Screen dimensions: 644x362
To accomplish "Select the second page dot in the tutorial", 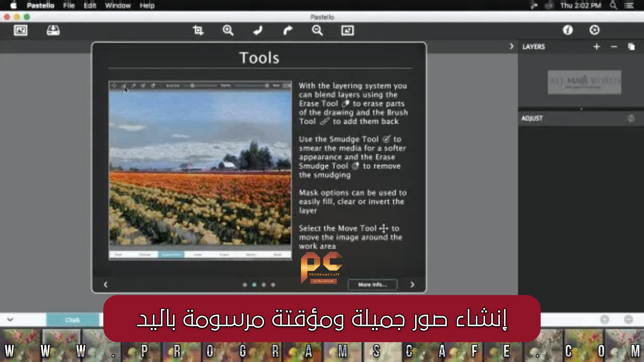I will tap(254, 285).
